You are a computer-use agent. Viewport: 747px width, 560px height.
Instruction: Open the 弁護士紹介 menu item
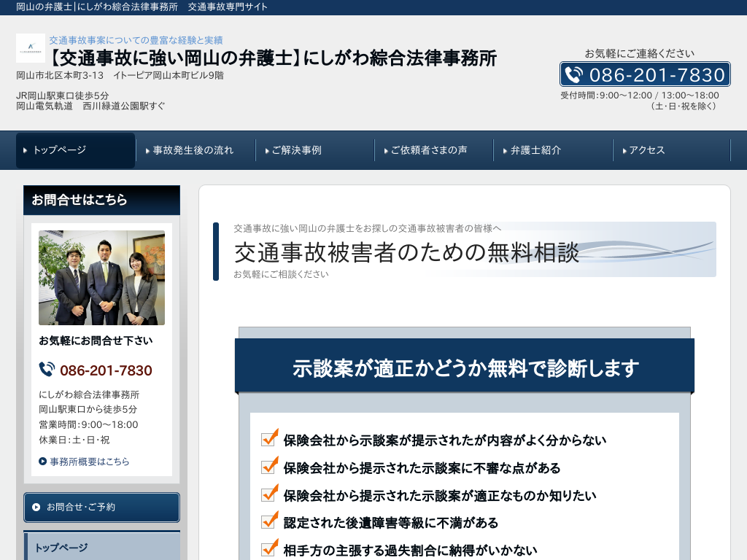click(x=553, y=150)
